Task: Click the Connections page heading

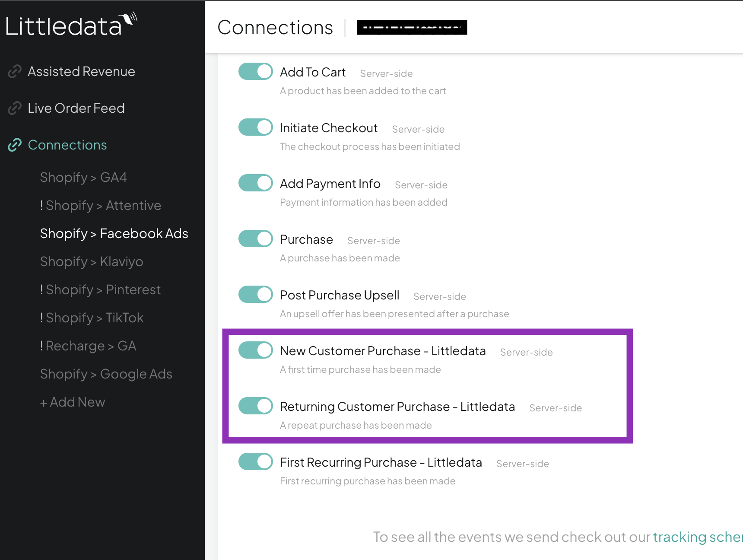Action: pyautogui.click(x=275, y=27)
